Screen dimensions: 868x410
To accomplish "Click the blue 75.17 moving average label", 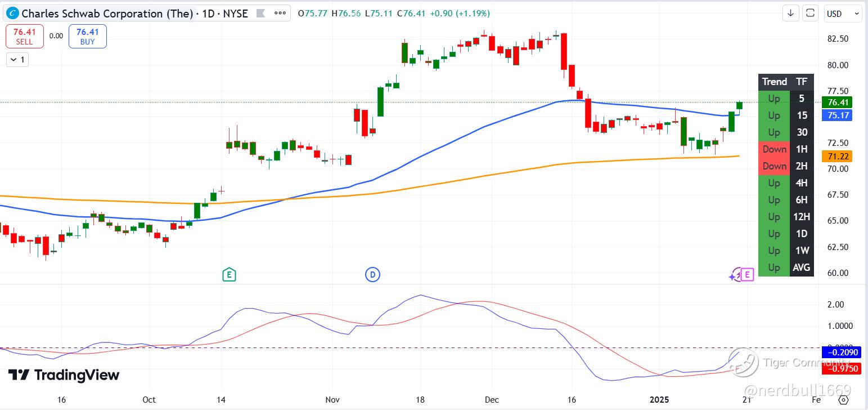I will (836, 115).
